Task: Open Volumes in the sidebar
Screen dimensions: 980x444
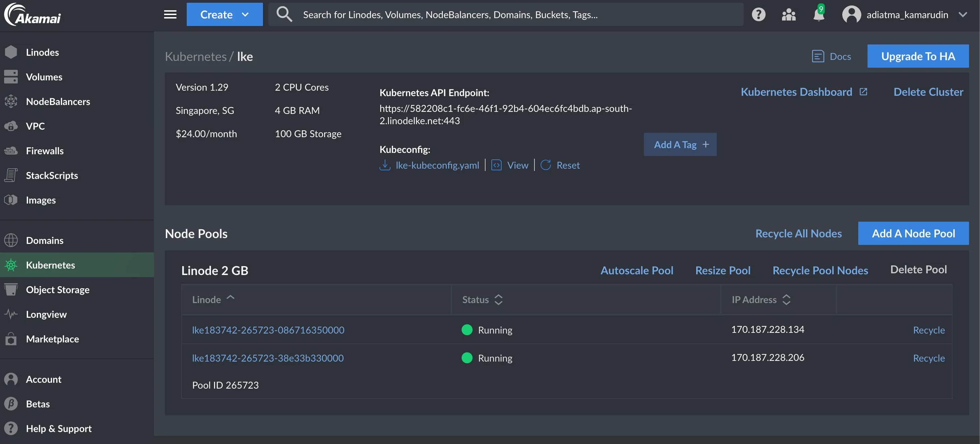Action: (77, 77)
